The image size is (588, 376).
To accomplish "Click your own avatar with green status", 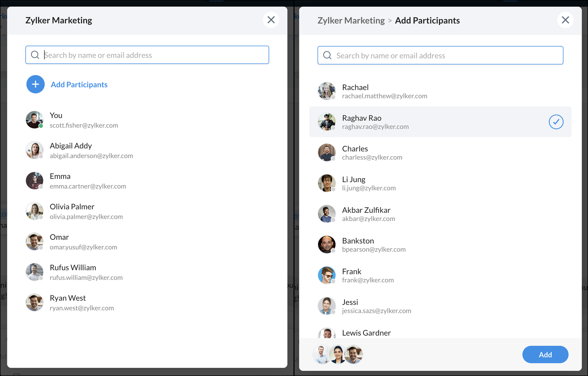I will click(x=35, y=120).
